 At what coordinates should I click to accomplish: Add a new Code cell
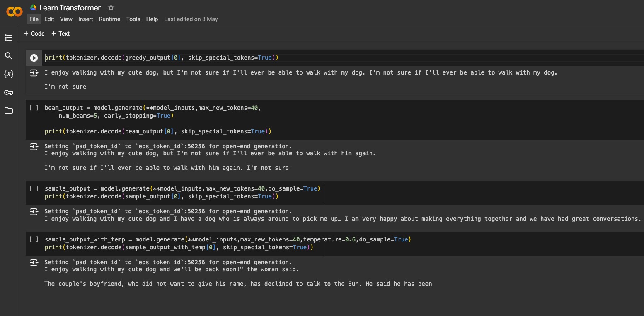coord(34,34)
